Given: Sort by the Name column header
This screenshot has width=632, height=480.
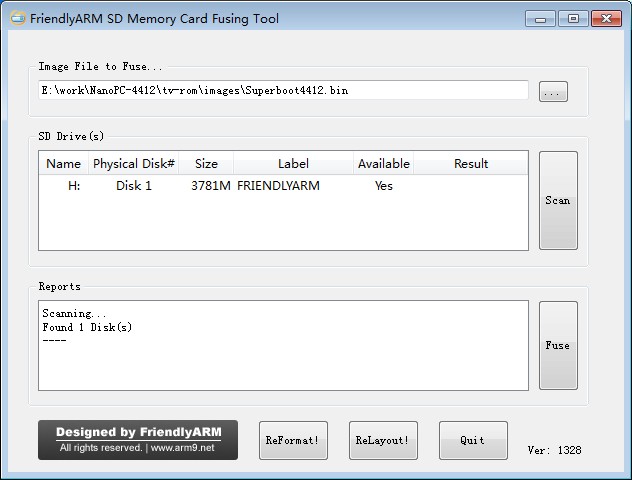Looking at the screenshot, I should 64,164.
